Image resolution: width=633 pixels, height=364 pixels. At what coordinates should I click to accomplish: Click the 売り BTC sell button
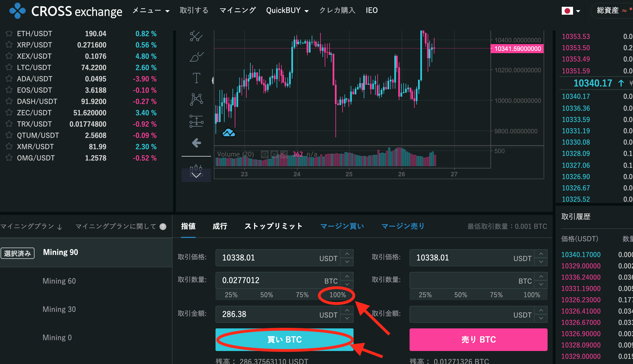tap(479, 339)
